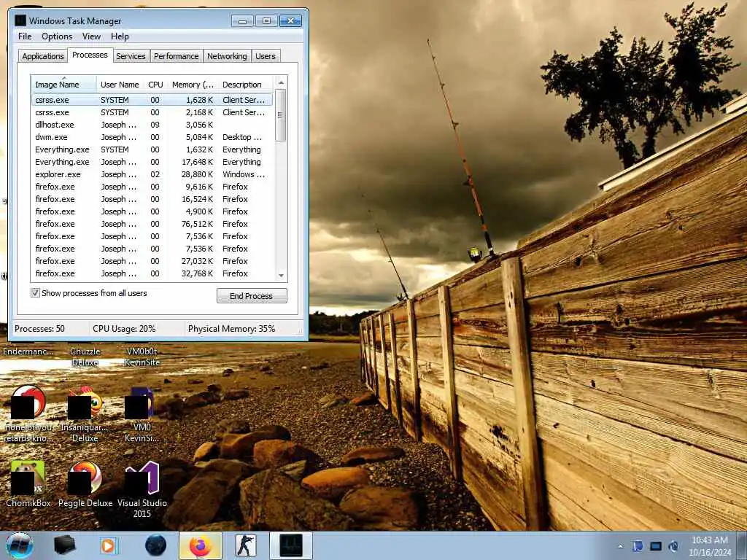Screen dimensions: 747x560
Task: Select the Endermanc... desktop label
Action: 28,351
